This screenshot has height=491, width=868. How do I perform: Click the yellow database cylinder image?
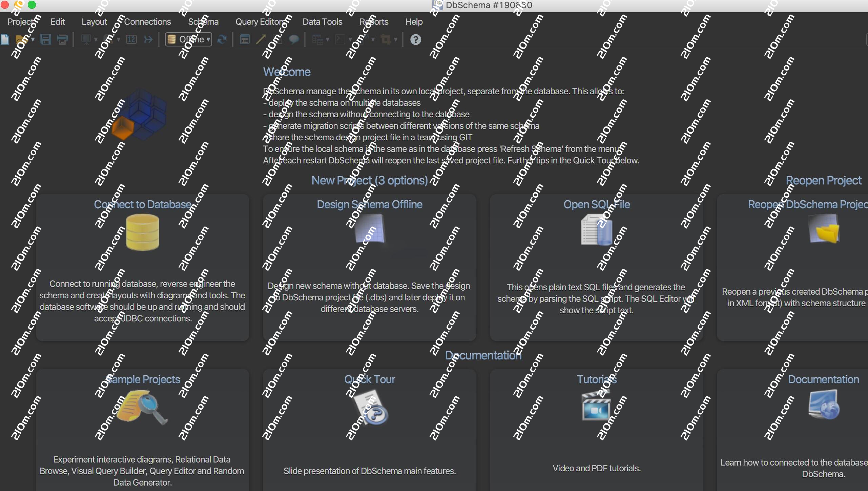(142, 233)
